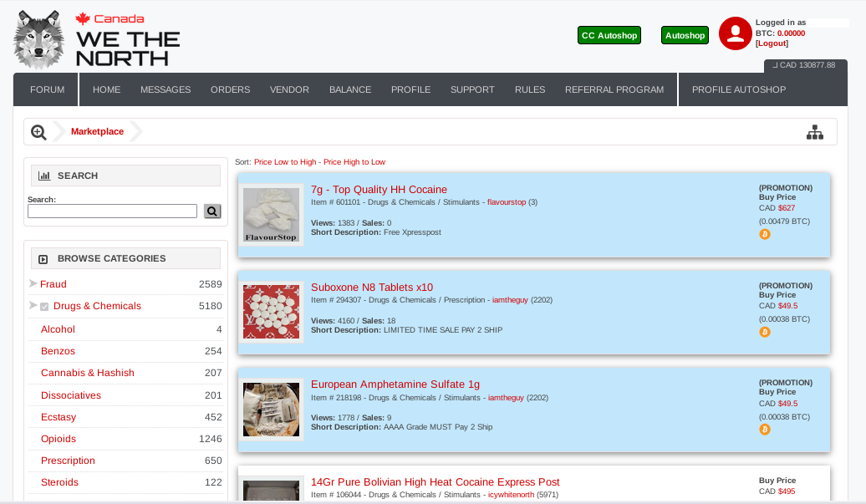The width and height of the screenshot is (866, 504).
Task: Open the BALANCE menu item
Action: pos(350,89)
